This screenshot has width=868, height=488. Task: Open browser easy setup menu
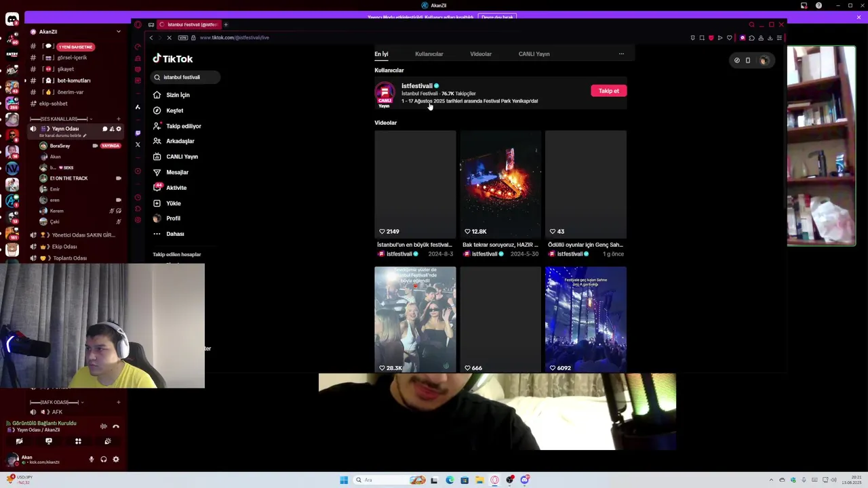click(779, 38)
